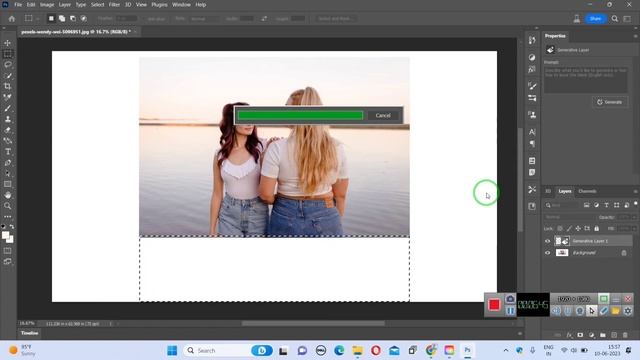Open the Style dropdown in options bar
640x360 pixels.
203,19
